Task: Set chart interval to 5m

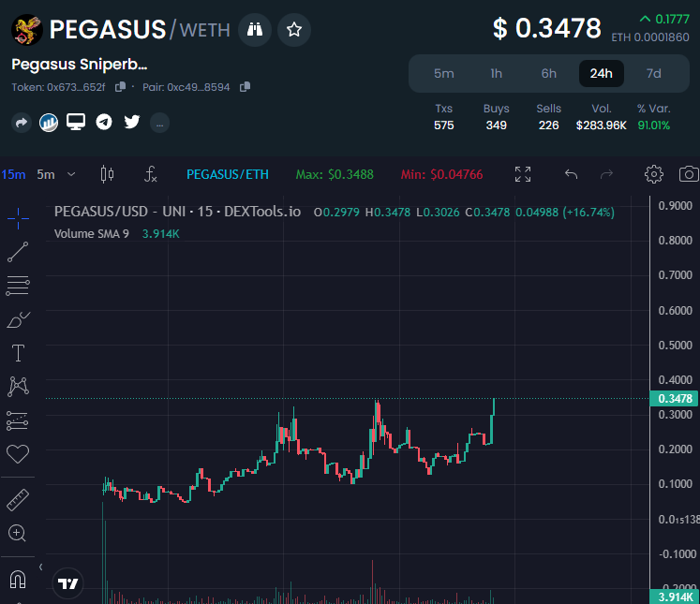Action: [x=46, y=174]
